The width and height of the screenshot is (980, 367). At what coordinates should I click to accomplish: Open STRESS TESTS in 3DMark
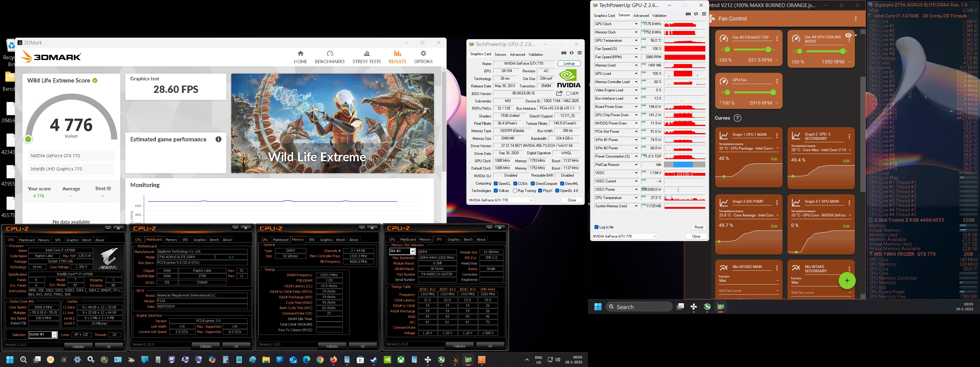(366, 57)
